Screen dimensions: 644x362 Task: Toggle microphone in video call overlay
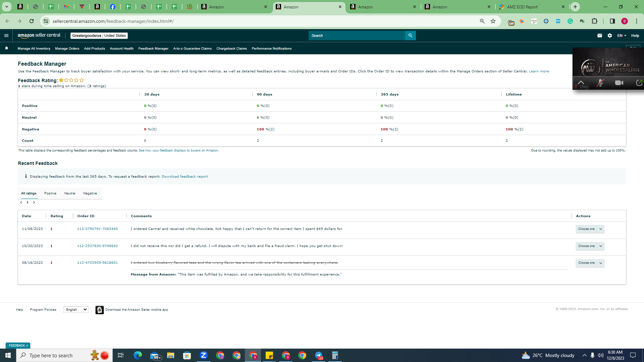pos(600,83)
